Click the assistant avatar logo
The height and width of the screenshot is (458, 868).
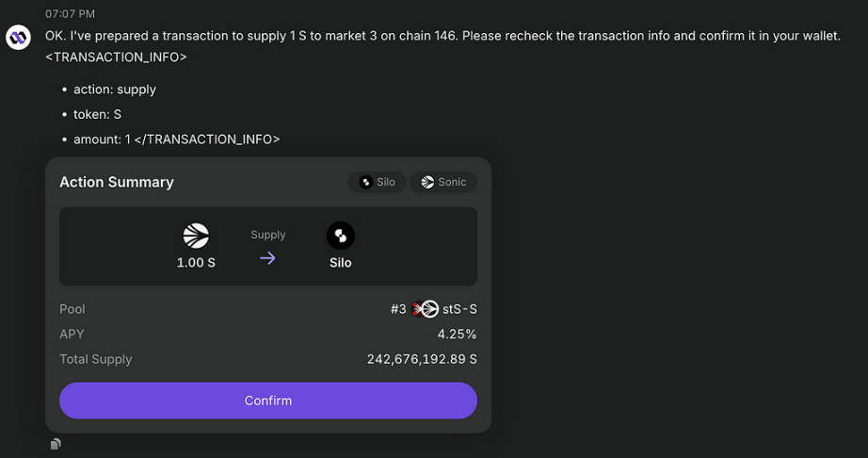[x=18, y=37]
